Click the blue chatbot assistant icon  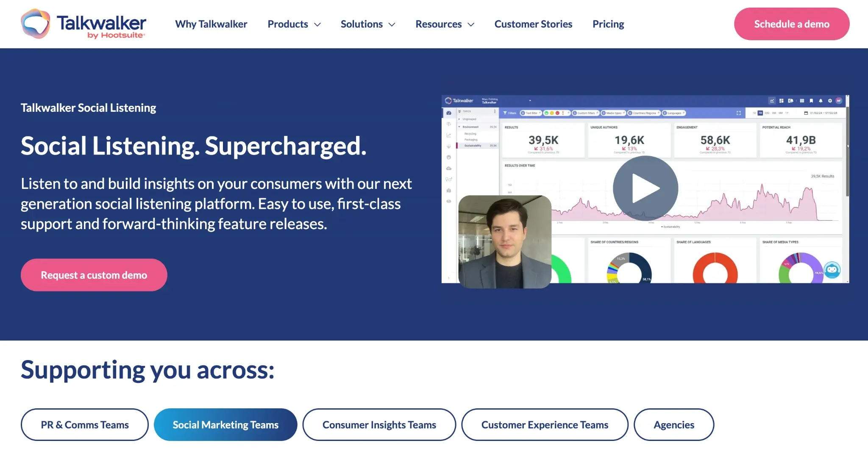[832, 270]
